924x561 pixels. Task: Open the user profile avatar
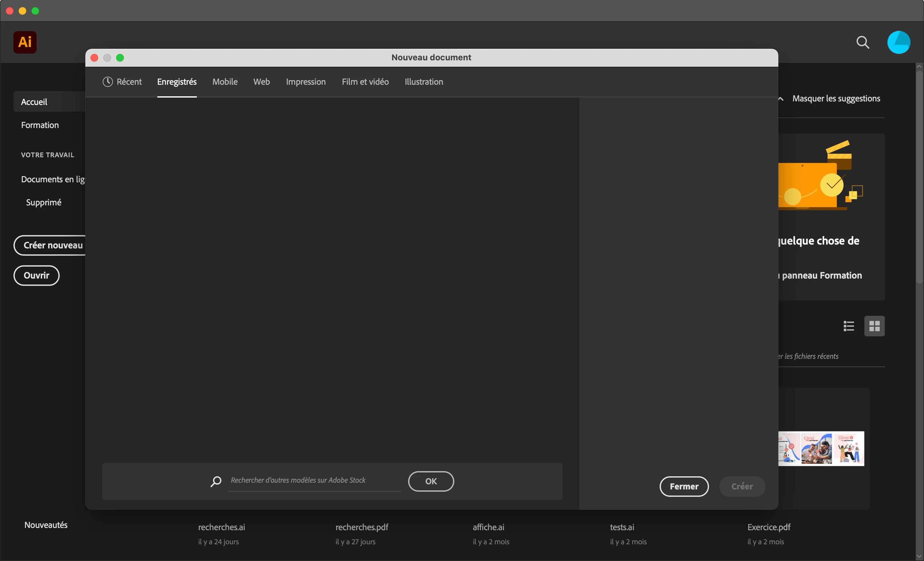point(899,42)
